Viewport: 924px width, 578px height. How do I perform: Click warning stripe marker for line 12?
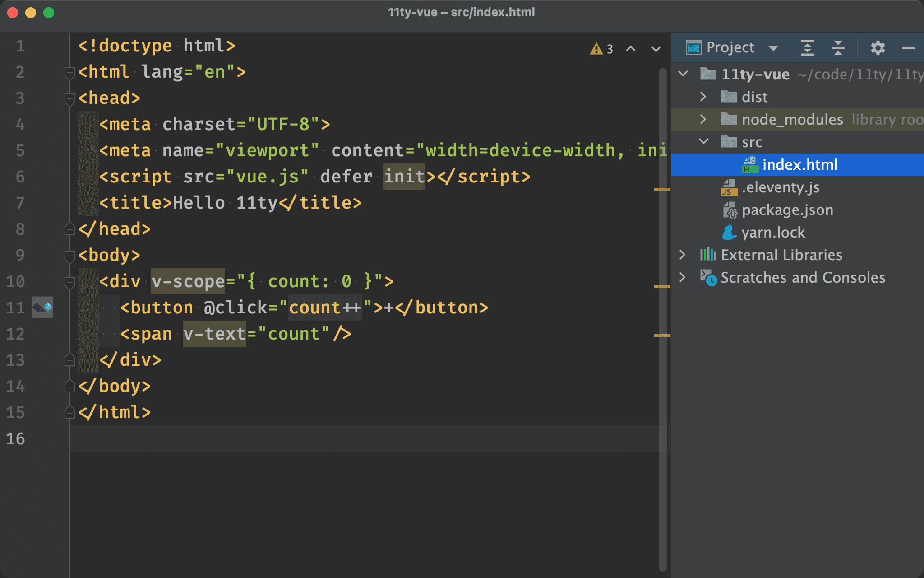tap(662, 335)
